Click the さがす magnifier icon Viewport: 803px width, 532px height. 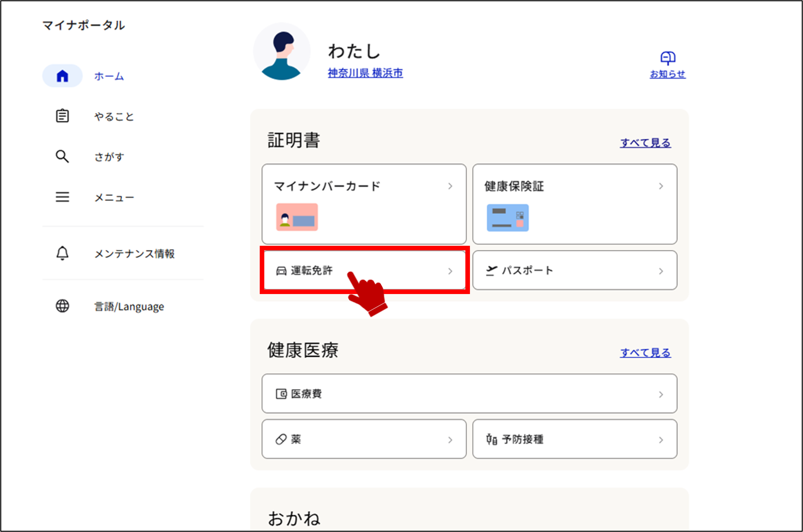point(62,156)
